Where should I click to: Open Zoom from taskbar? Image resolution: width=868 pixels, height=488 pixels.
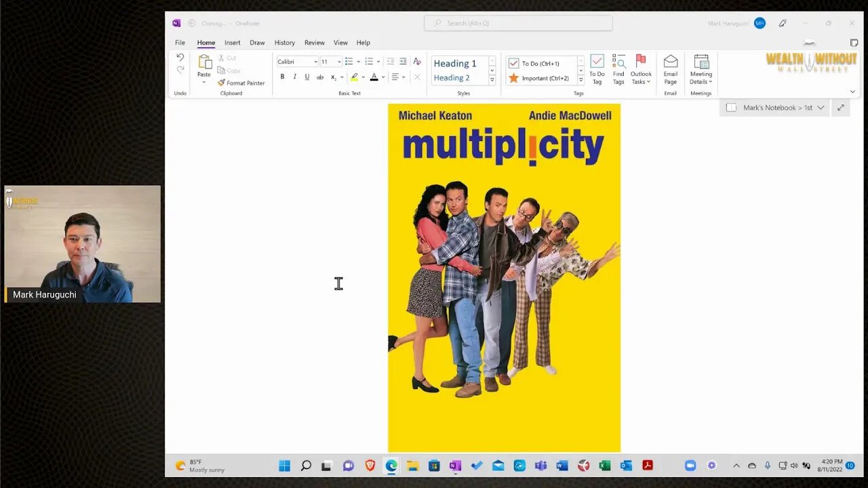pyautogui.click(x=690, y=466)
